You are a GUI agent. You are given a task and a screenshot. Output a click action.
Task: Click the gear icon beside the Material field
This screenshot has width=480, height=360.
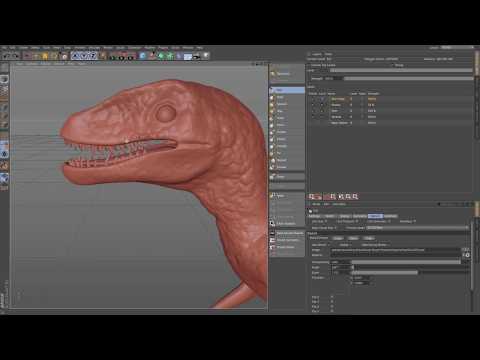(467, 255)
